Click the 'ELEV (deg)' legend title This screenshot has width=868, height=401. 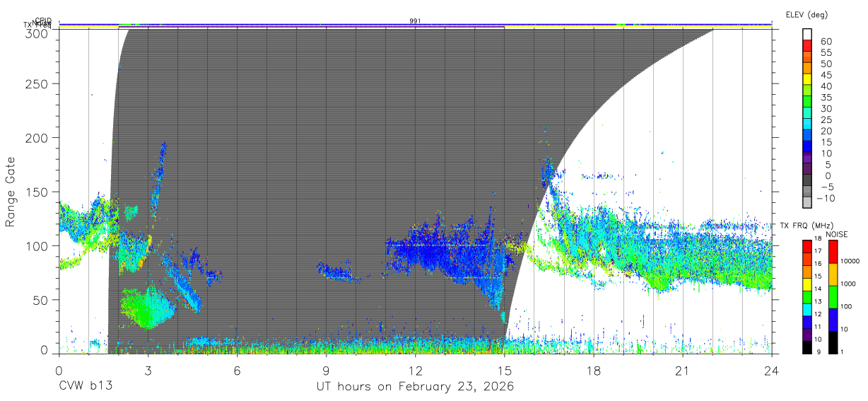[807, 14]
